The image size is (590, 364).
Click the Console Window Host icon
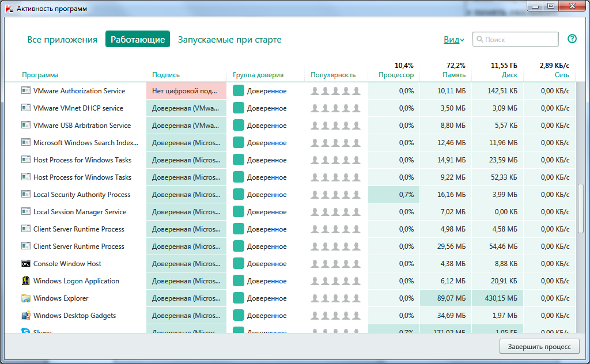[x=26, y=264]
